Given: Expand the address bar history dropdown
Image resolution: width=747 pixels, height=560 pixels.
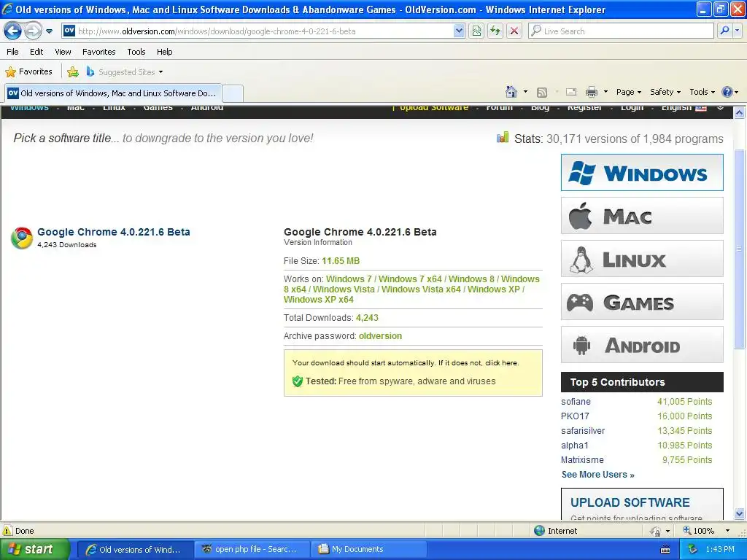Looking at the screenshot, I should click(459, 31).
